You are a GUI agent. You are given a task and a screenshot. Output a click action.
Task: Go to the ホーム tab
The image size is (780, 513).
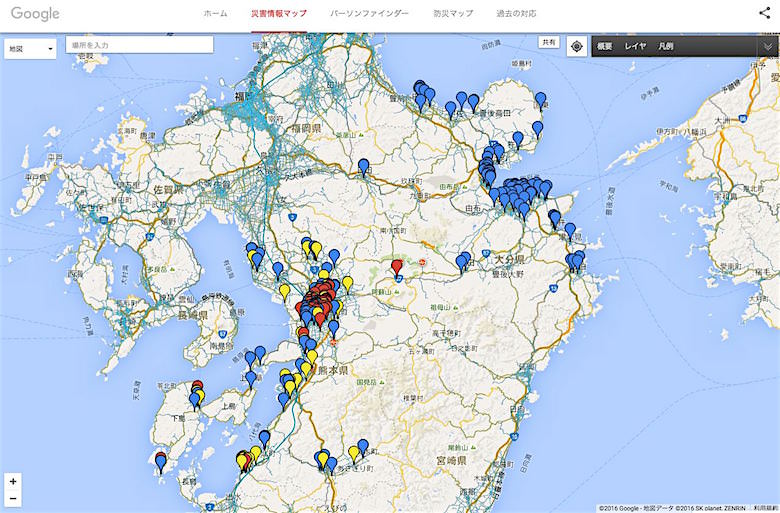[215, 14]
